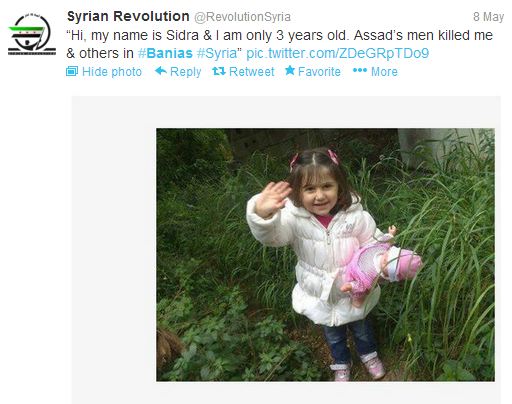
Task: Click the Syrian Revolution profile avatar
Action: 32,35
